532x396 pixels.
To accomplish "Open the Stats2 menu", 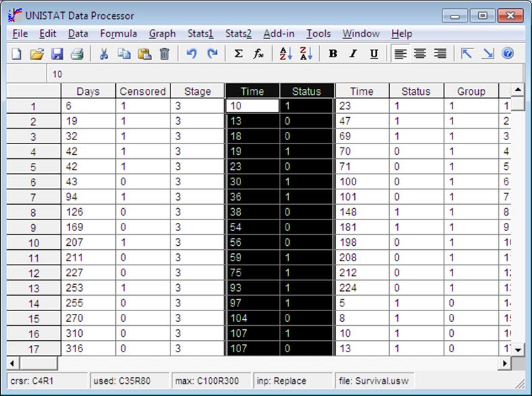I will click(x=238, y=34).
